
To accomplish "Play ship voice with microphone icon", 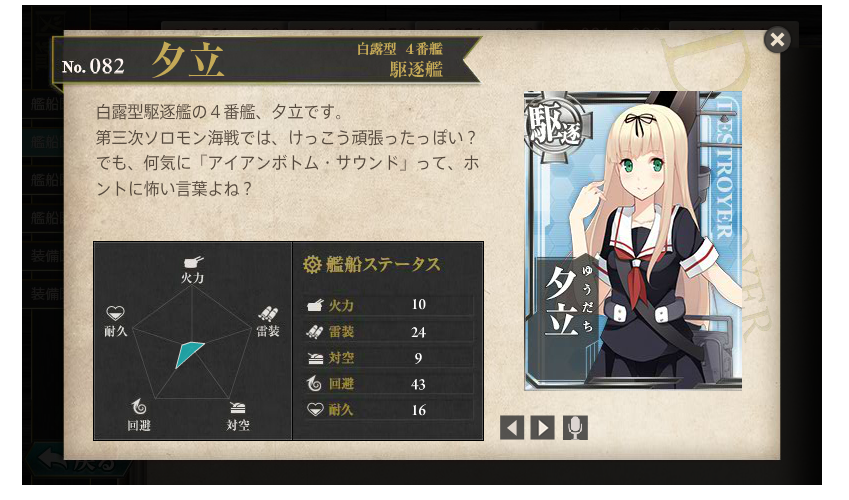I will pyautogui.click(x=575, y=427).
